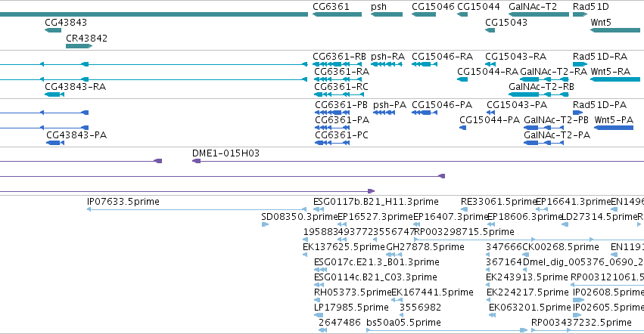Click the CG15043-RA transcript label

tap(516, 56)
